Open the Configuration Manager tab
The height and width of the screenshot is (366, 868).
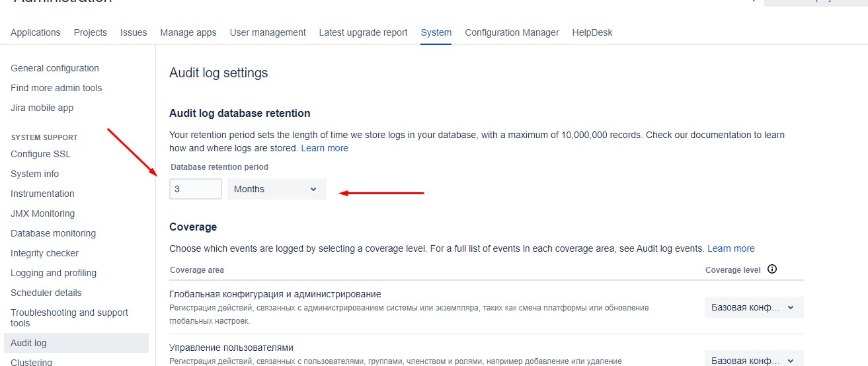click(512, 32)
